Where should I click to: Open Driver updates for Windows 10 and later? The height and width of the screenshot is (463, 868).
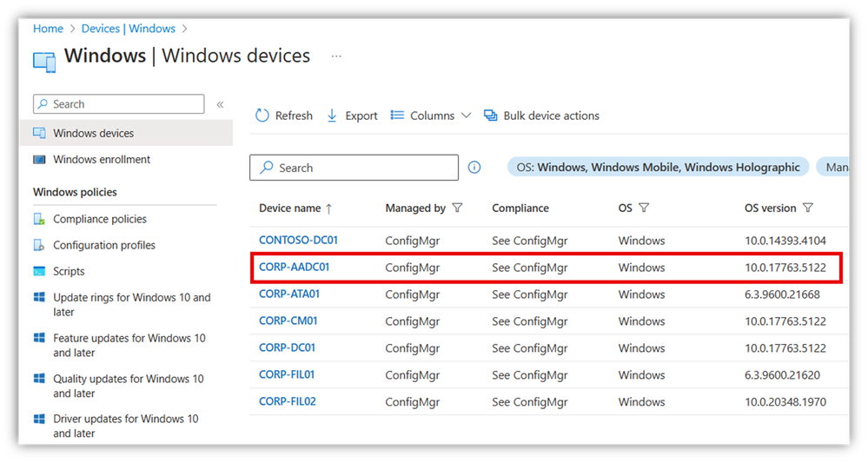tap(126, 426)
